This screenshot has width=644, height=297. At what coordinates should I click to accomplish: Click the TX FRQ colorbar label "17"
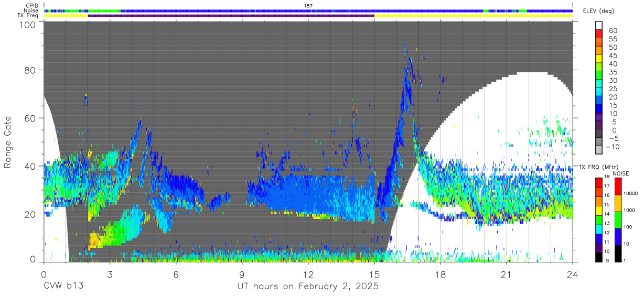click(x=606, y=186)
